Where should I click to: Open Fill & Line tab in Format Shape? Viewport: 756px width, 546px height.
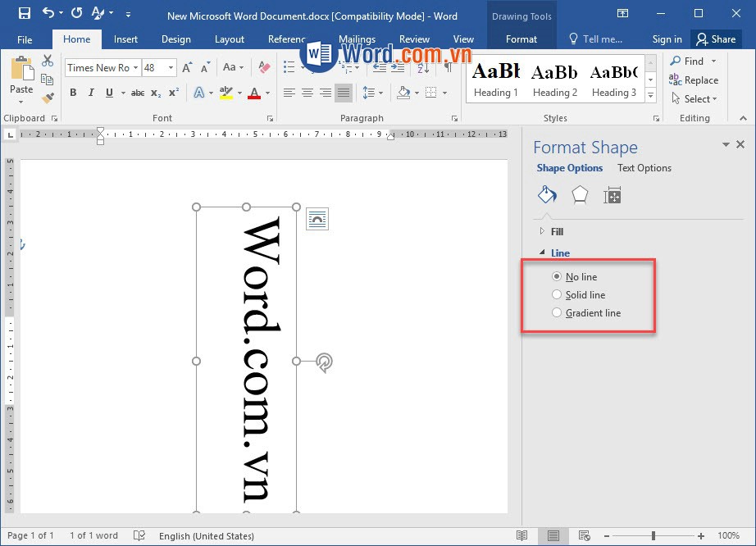tap(547, 195)
